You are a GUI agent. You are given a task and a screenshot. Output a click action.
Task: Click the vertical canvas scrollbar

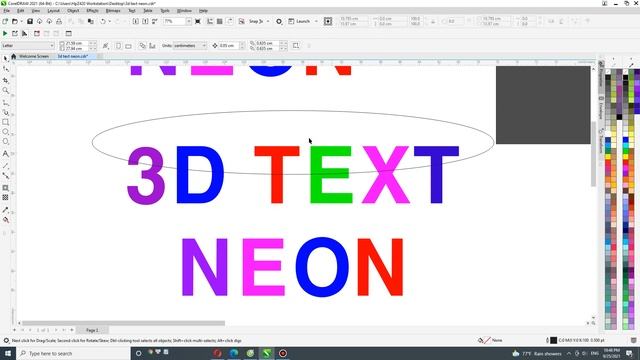point(593,154)
